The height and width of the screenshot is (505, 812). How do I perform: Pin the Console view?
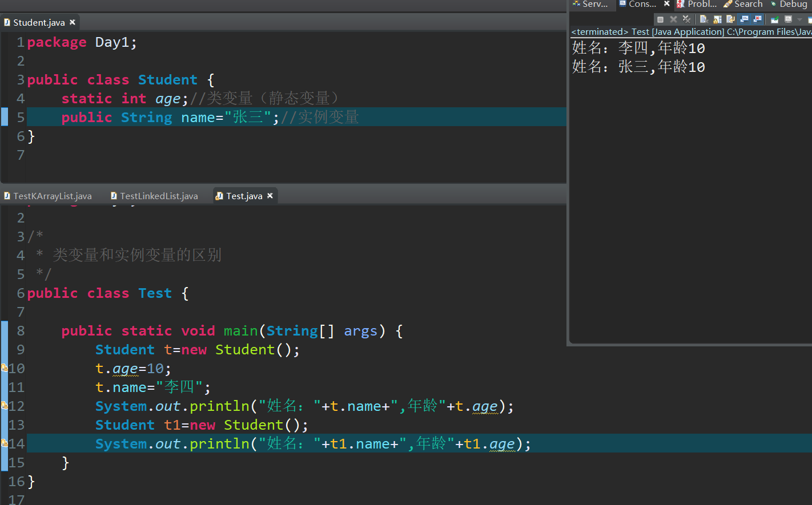pos(775,19)
